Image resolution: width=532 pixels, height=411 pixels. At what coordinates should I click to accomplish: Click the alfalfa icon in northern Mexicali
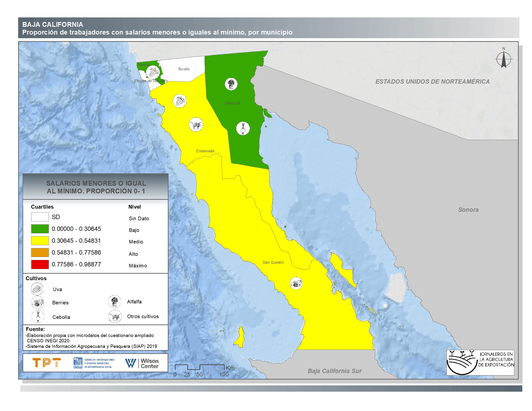231,84
